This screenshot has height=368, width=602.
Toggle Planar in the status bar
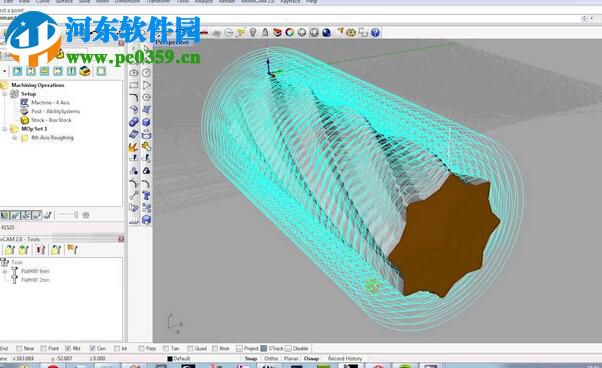pyautogui.click(x=291, y=358)
